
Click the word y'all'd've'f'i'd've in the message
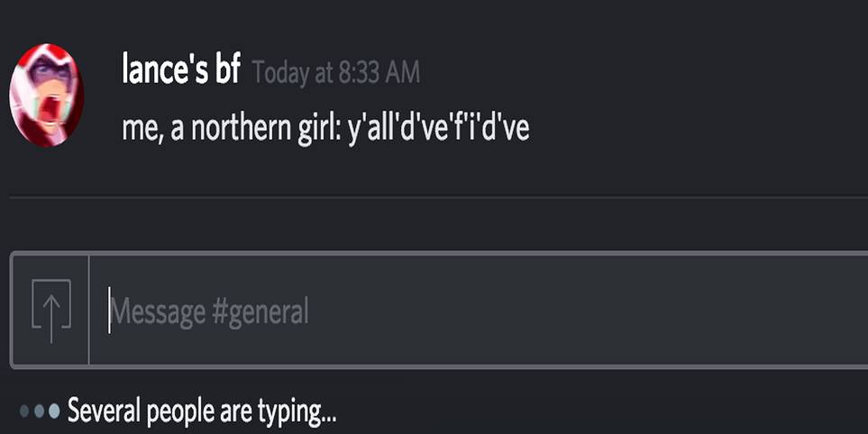[438, 127]
